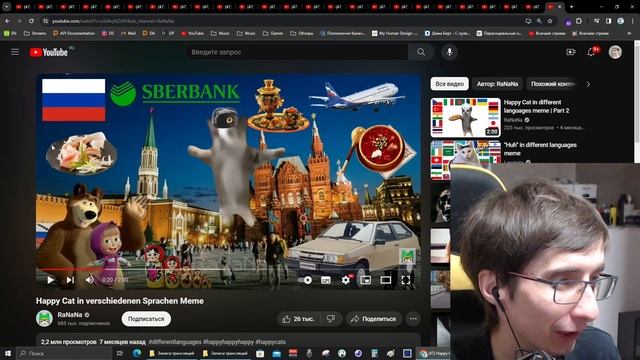Viewport: 640px width, 360px height.
Task: Reload the page
Action: [31, 21]
